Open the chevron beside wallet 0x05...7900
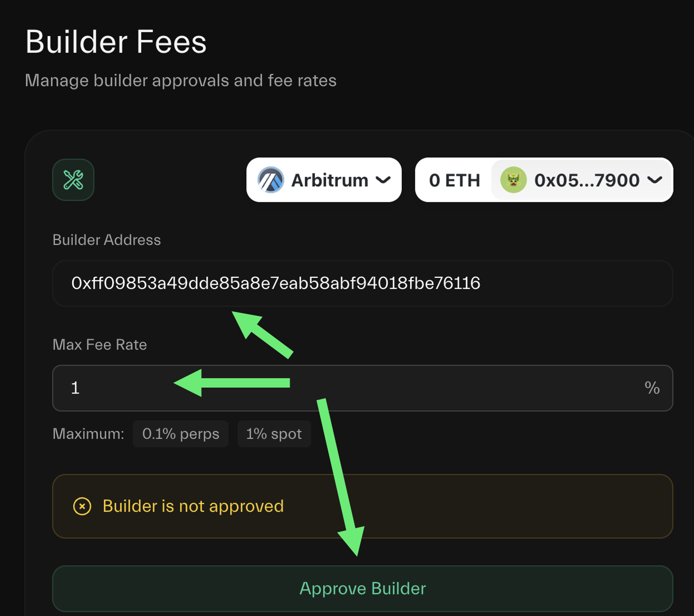The image size is (694, 616). tap(655, 180)
